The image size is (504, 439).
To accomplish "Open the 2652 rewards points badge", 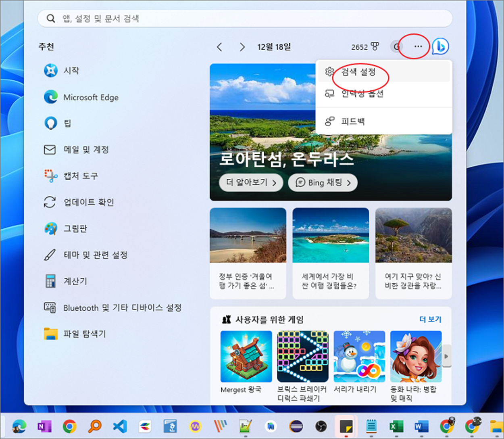I will click(x=365, y=47).
